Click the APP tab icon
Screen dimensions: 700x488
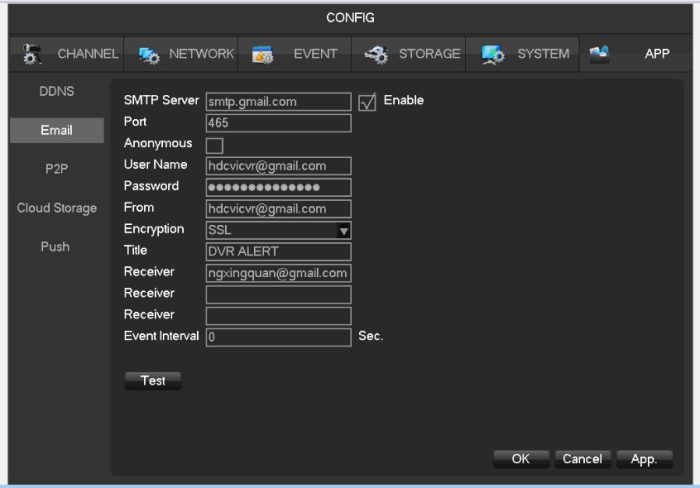[x=600, y=54]
